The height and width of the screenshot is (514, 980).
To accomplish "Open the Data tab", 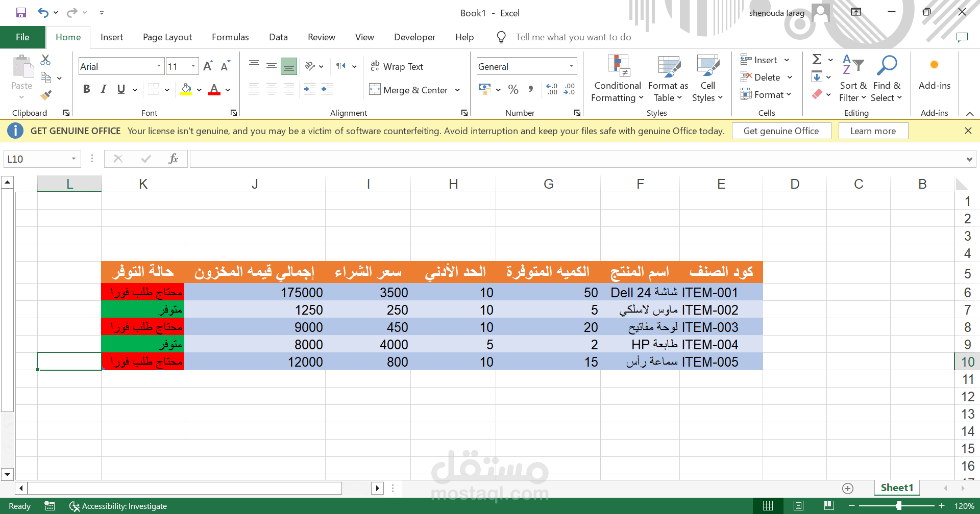I will [x=278, y=37].
